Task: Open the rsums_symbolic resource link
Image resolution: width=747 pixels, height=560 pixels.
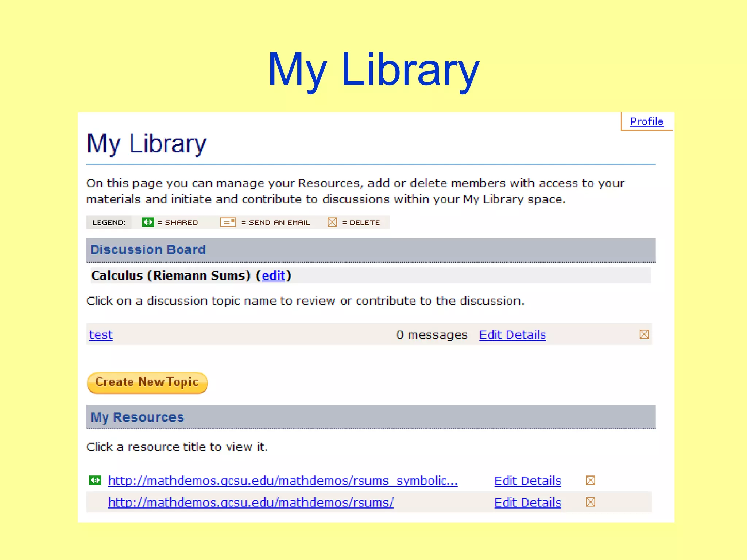Action: pos(283,481)
